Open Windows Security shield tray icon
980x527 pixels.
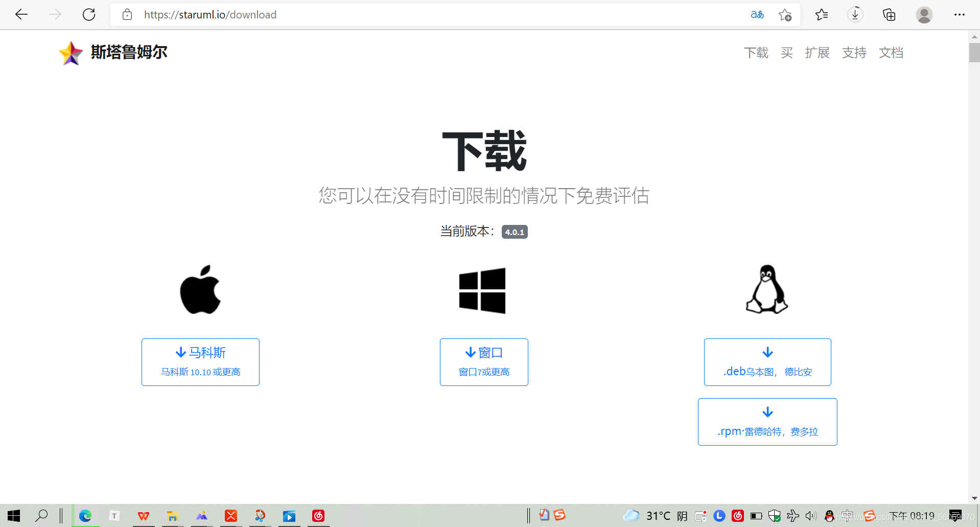coord(774,516)
